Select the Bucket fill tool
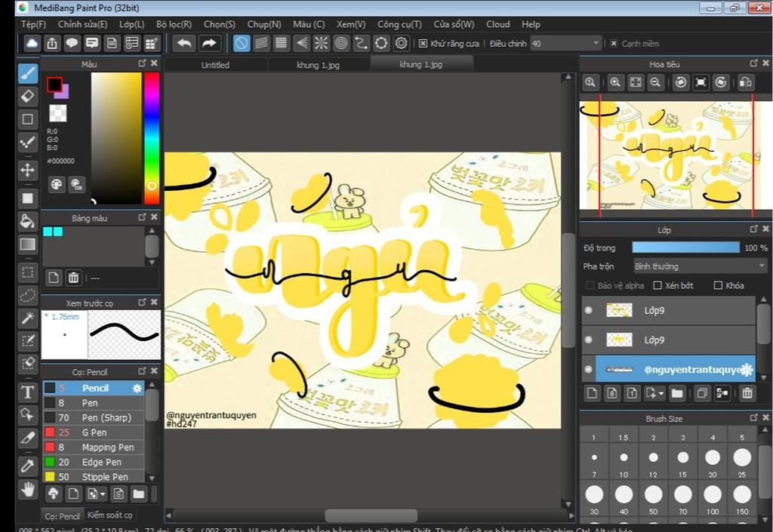 [28, 221]
